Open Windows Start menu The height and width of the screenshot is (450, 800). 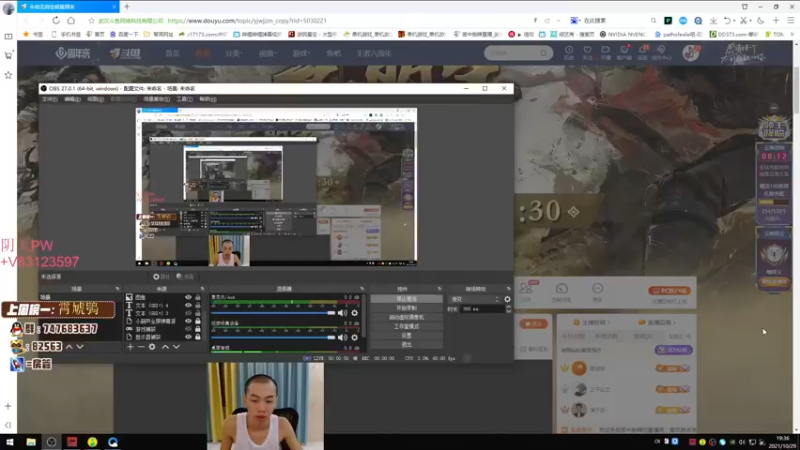(x=10, y=442)
